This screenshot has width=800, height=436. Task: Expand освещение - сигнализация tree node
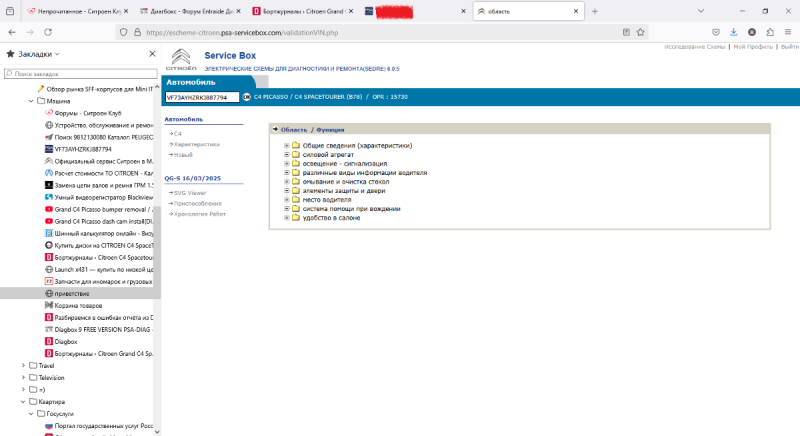point(286,163)
